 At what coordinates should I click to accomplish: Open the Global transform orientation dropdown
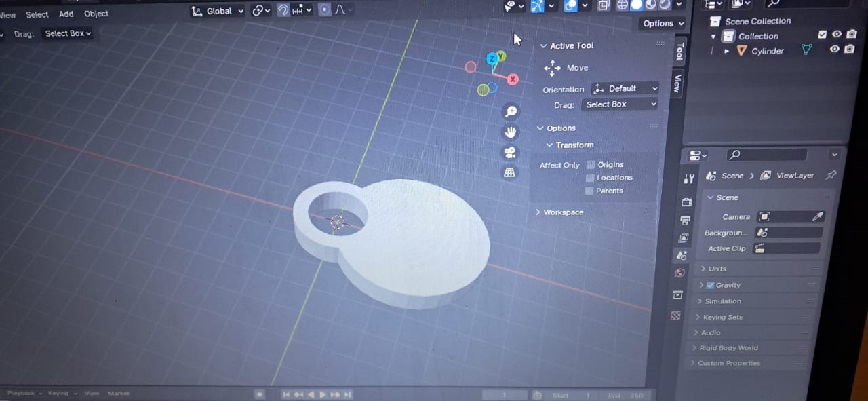(x=218, y=11)
